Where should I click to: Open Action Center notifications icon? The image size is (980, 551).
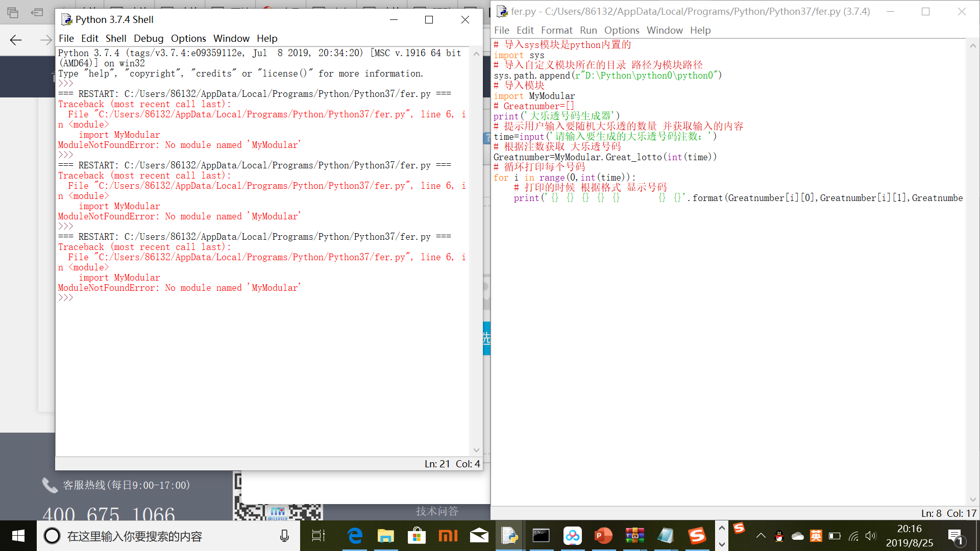pyautogui.click(x=955, y=537)
